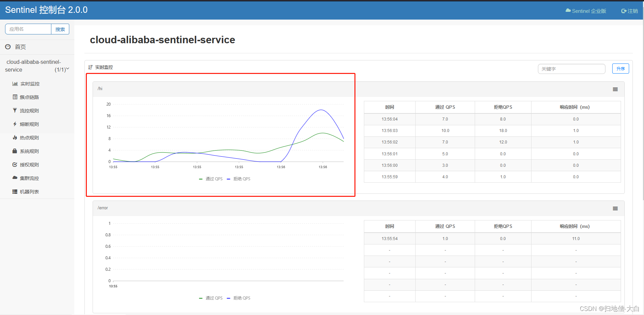
Task: Open 热点规则 in the sidebar
Action: [x=29, y=138]
